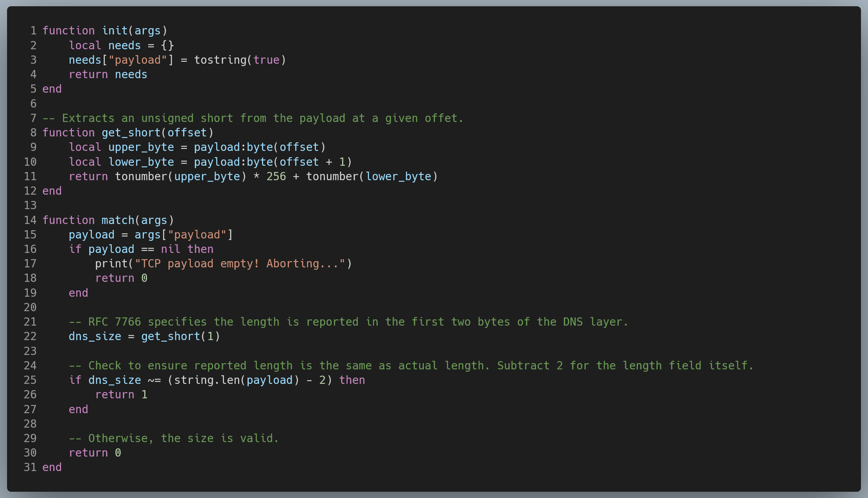This screenshot has height=498, width=868.
Task: Click the init function name
Action: point(116,30)
